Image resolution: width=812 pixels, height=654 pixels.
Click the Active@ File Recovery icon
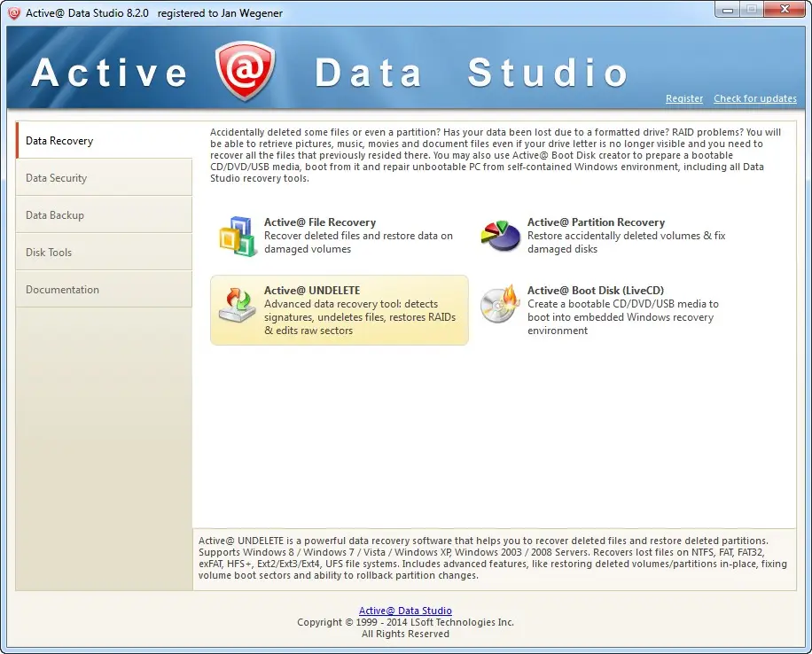(238, 236)
